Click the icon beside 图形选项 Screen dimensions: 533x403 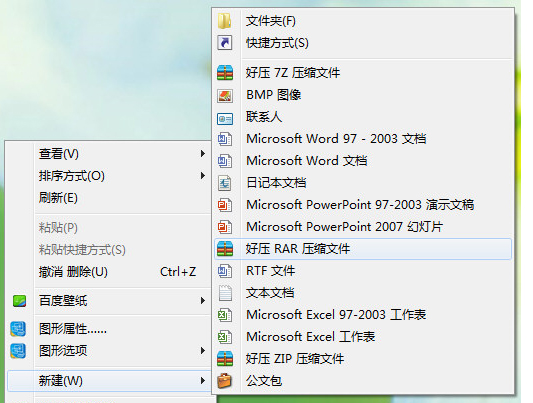click(x=18, y=351)
